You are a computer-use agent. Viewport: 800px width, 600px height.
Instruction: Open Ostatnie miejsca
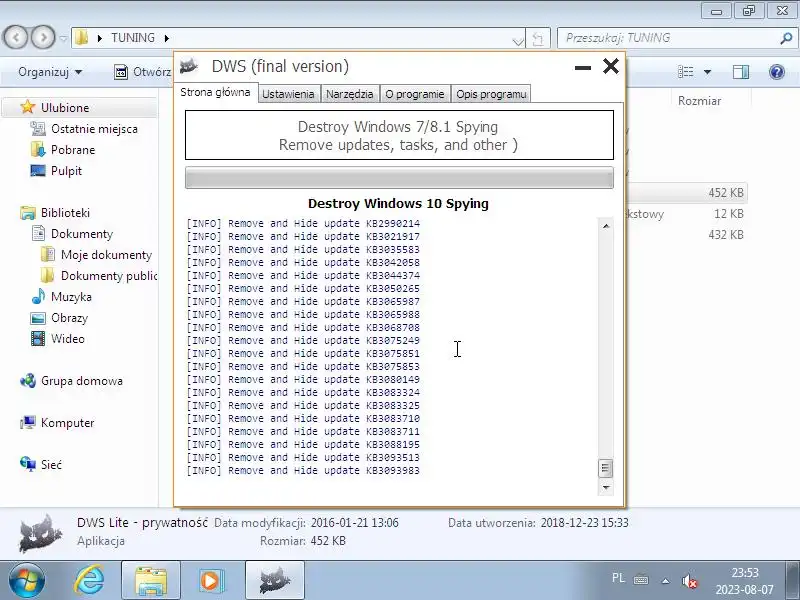click(94, 129)
